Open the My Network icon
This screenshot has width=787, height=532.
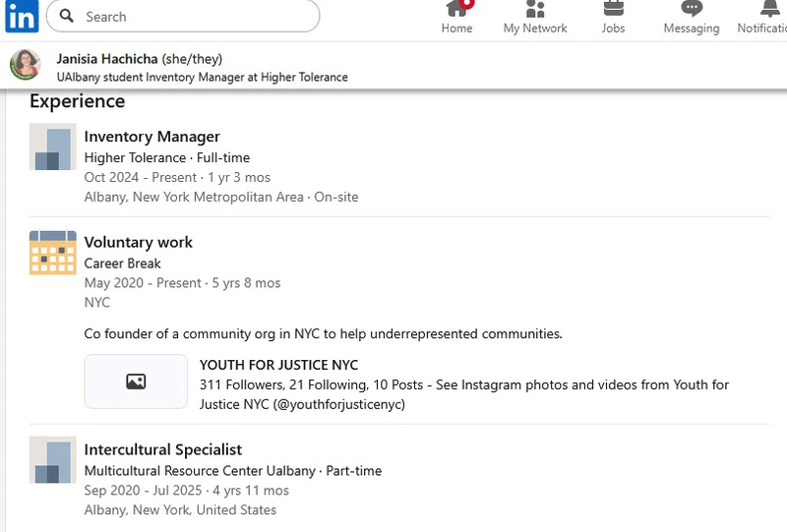535,8
